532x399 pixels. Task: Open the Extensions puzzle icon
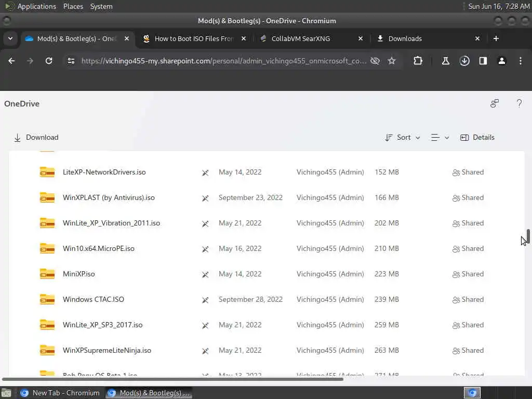[418, 61]
